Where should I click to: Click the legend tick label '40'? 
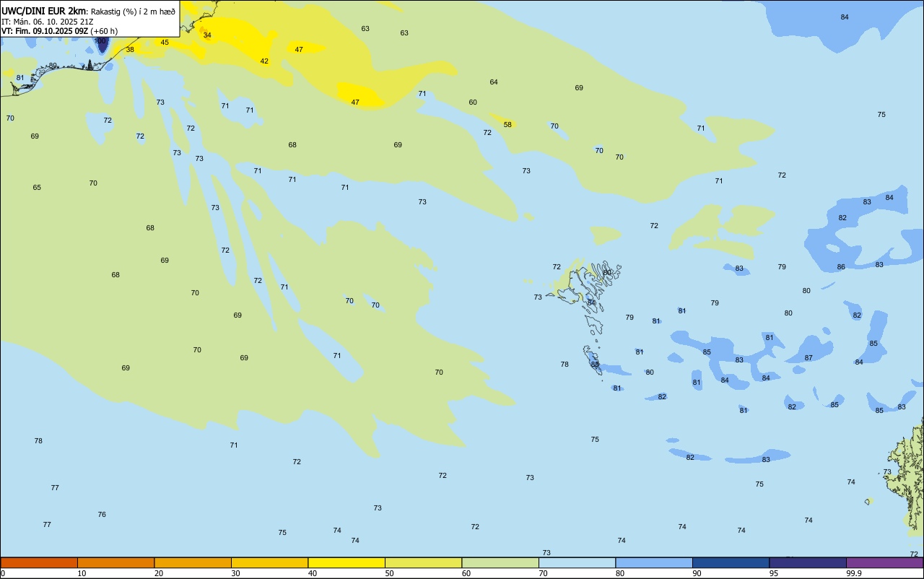coord(313,573)
